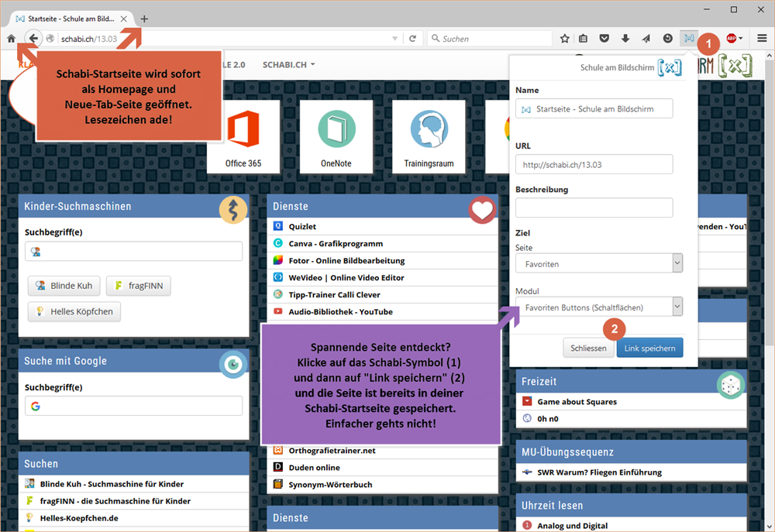Image resolution: width=775 pixels, height=532 pixels.
Task: Open the Office 365 tile
Action: pyautogui.click(x=243, y=137)
